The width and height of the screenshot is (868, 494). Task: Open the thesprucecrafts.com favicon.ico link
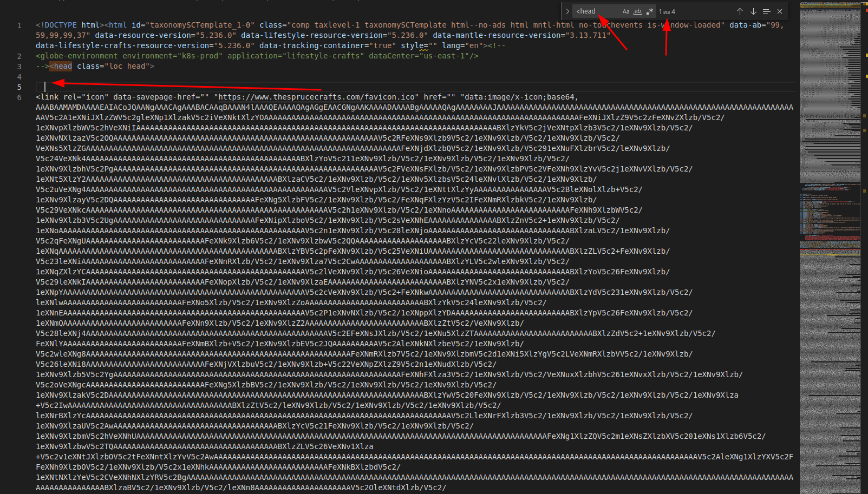316,97
